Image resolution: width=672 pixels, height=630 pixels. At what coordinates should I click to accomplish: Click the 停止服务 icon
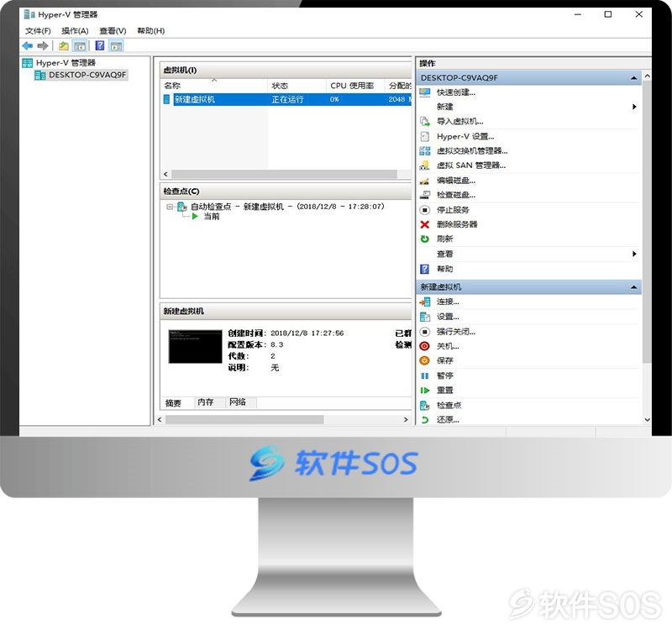click(425, 210)
